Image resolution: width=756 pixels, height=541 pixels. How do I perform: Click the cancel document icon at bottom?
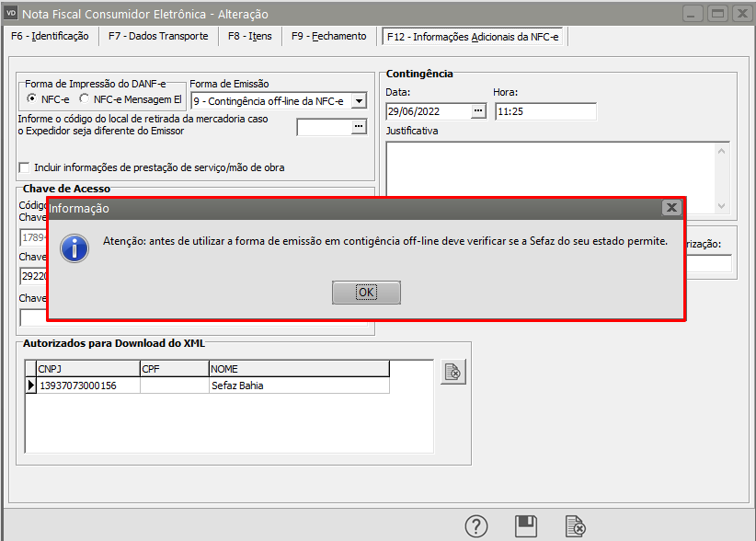coord(575,526)
